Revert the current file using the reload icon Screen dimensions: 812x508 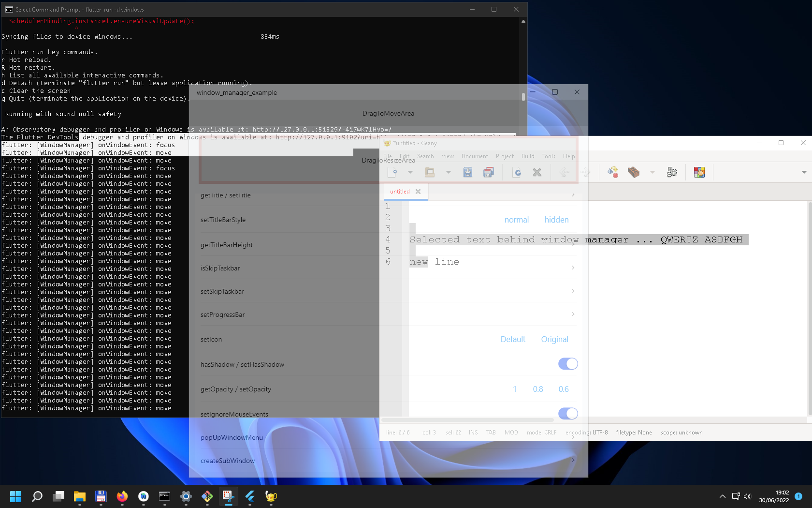(517, 172)
